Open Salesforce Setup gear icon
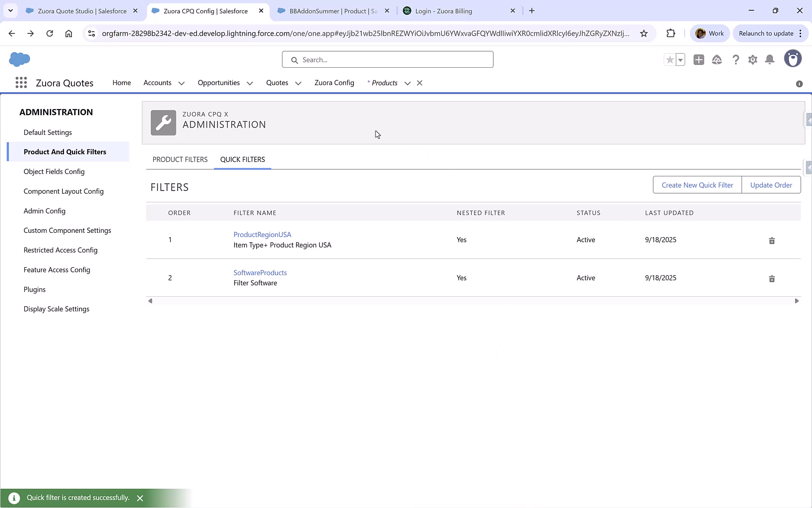This screenshot has width=812, height=508. [x=752, y=60]
